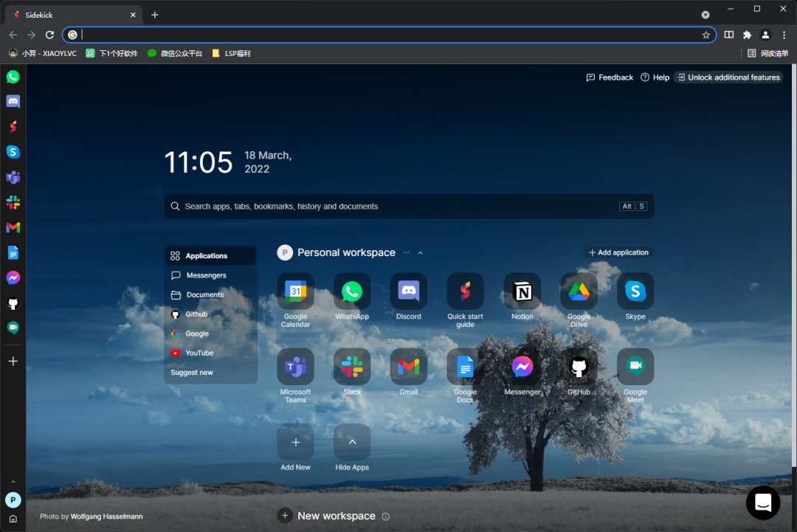This screenshot has width=797, height=532.
Task: Add a new app with sidebar plus
Action: tap(13, 362)
